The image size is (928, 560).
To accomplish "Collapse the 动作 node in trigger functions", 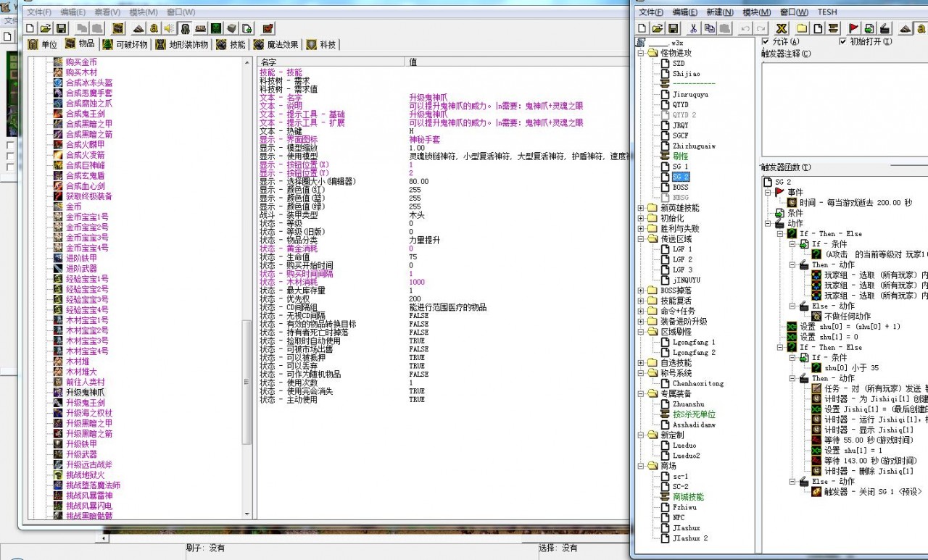I will [768, 223].
